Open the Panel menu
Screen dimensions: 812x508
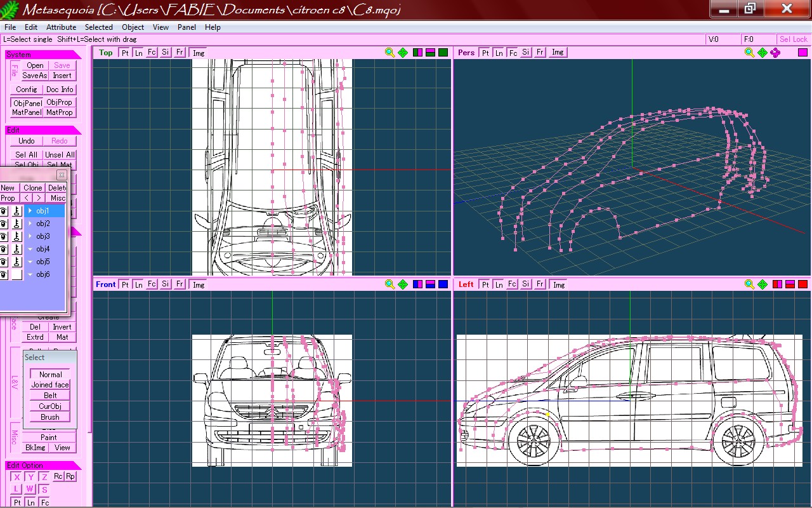pyautogui.click(x=187, y=27)
